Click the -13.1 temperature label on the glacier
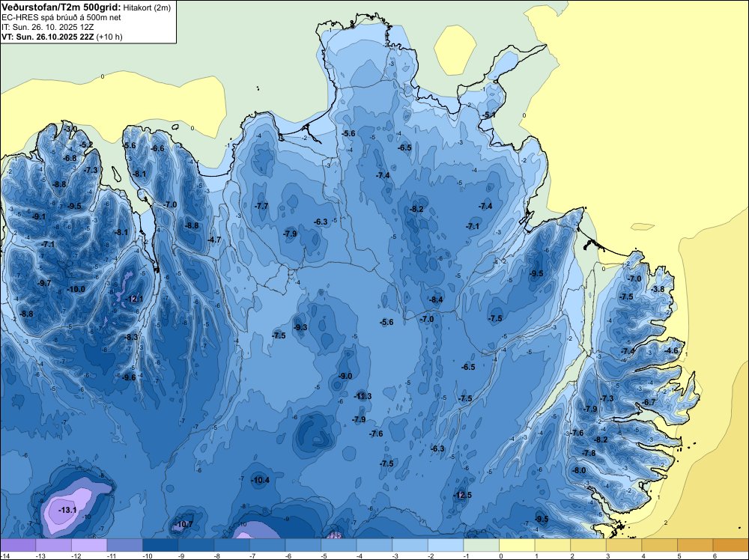This screenshot has height=560, width=749. (68, 510)
